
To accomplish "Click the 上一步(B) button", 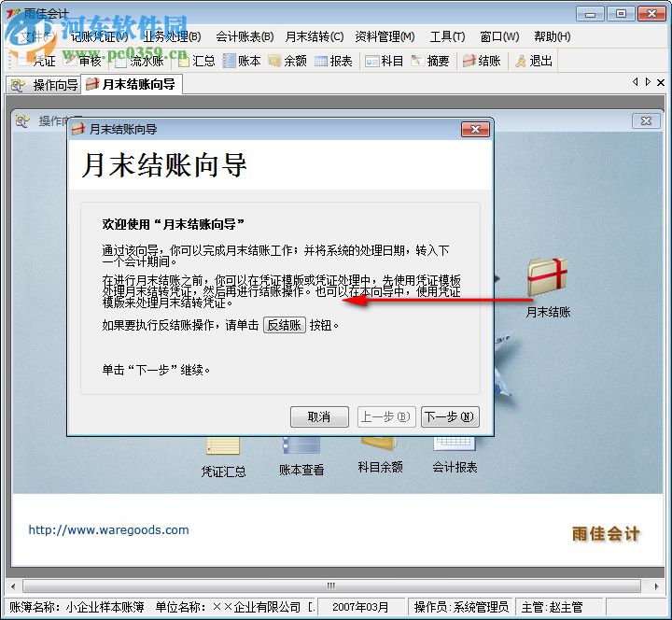I will [x=386, y=416].
